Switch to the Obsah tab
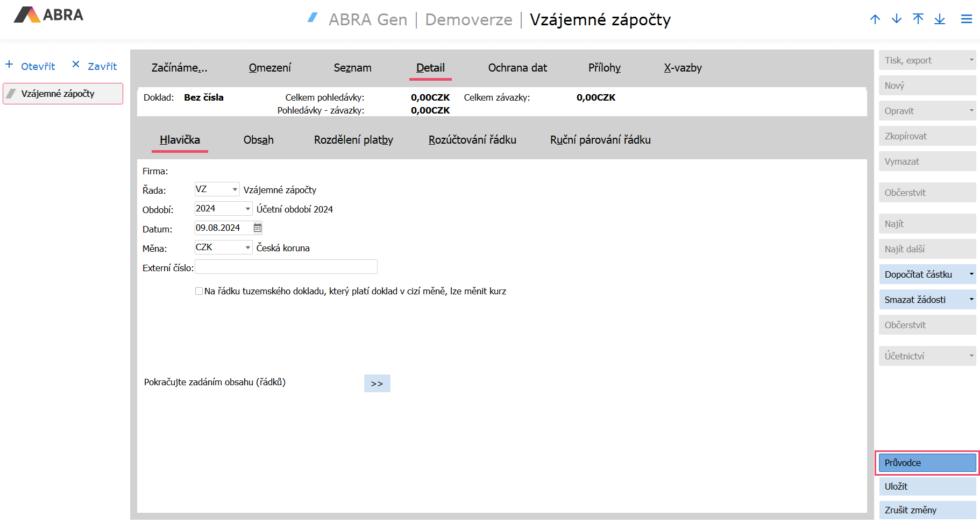 point(258,140)
